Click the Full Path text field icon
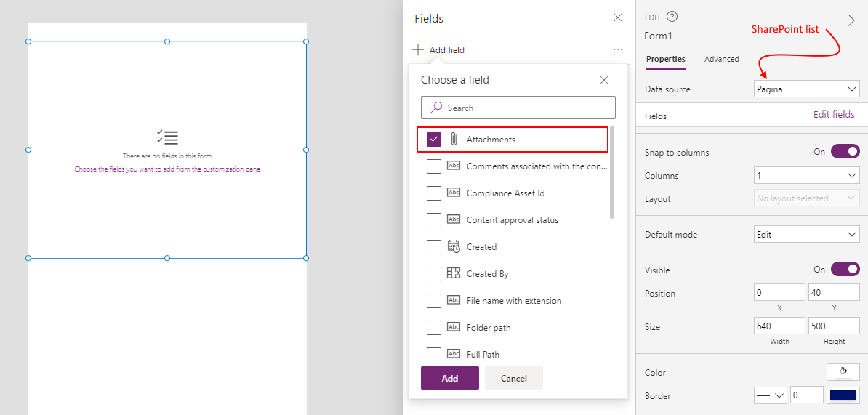868x415 pixels. point(454,353)
